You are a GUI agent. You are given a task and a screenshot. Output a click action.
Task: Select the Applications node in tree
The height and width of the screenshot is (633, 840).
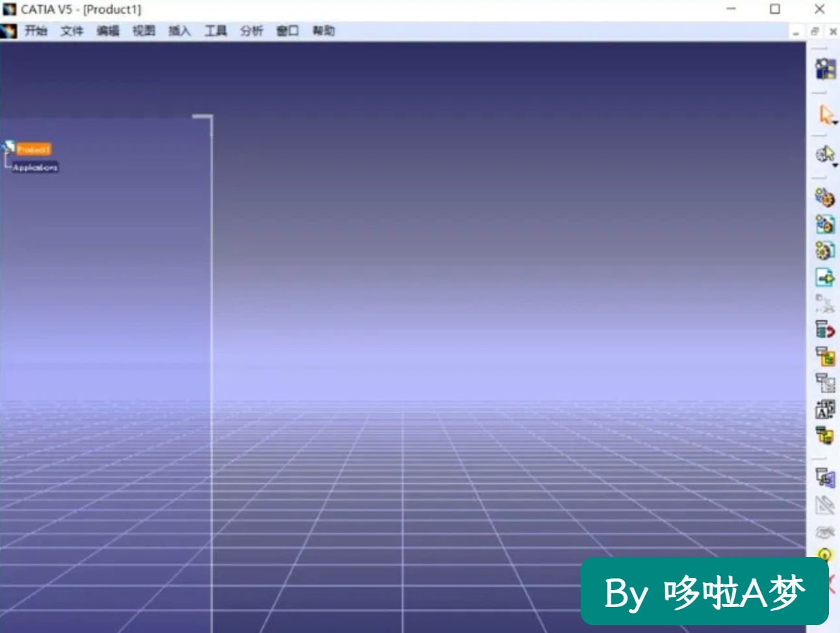click(35, 168)
